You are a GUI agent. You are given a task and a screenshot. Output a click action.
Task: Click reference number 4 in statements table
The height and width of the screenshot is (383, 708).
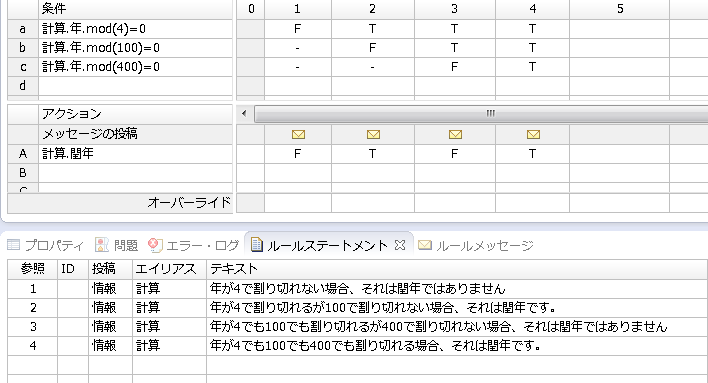[x=33, y=346]
